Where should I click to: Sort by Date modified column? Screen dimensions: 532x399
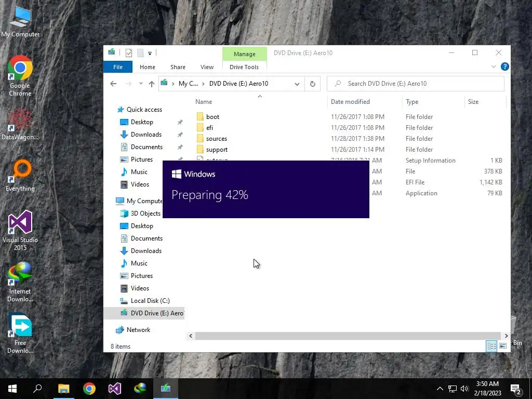(x=350, y=102)
